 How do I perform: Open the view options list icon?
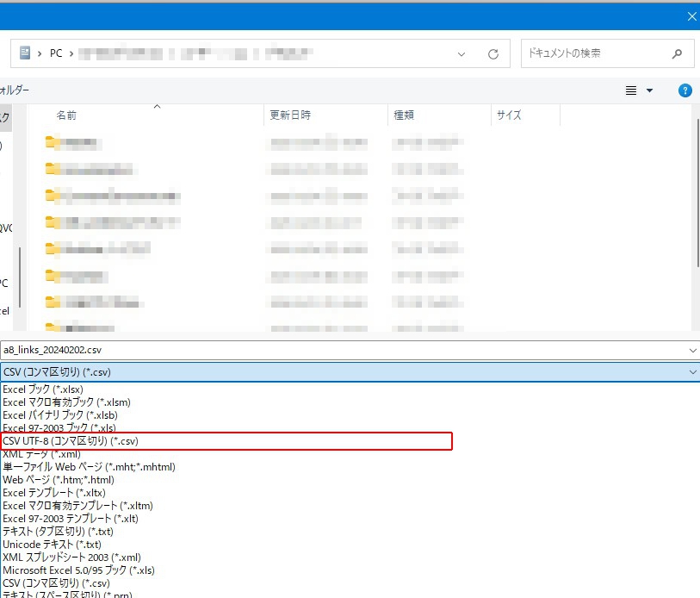(631, 90)
